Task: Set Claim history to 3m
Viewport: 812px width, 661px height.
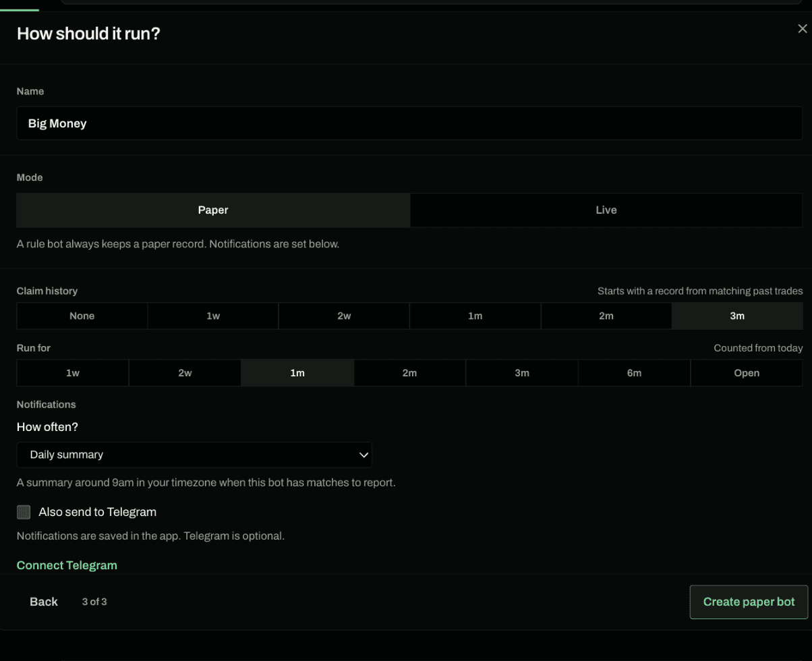Action: (x=737, y=316)
